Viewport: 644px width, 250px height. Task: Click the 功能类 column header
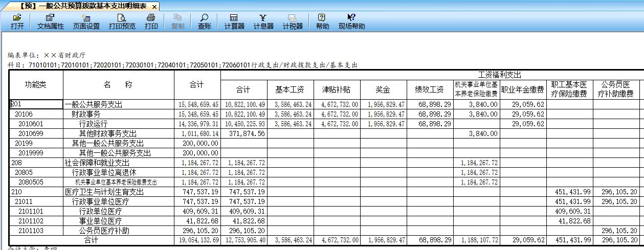[36, 84]
